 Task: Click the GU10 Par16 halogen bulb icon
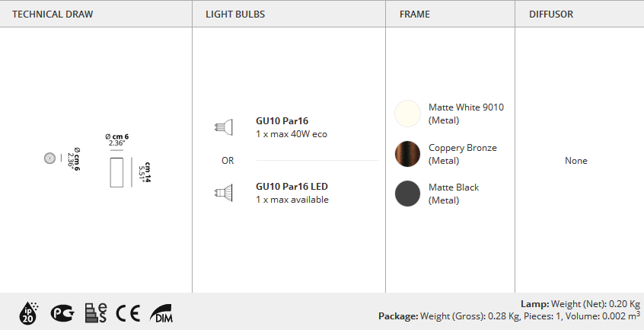[x=222, y=127]
